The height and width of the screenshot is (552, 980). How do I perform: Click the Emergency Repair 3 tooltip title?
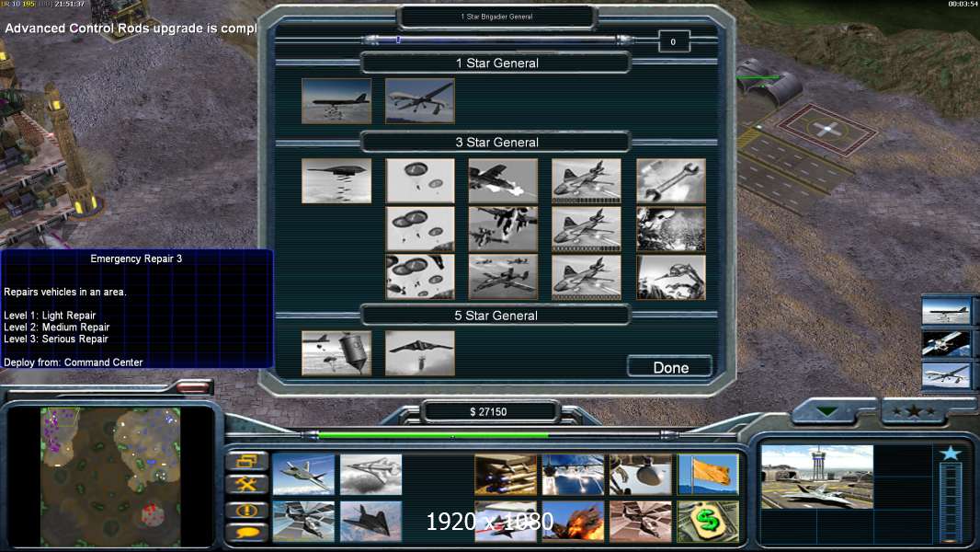click(136, 259)
